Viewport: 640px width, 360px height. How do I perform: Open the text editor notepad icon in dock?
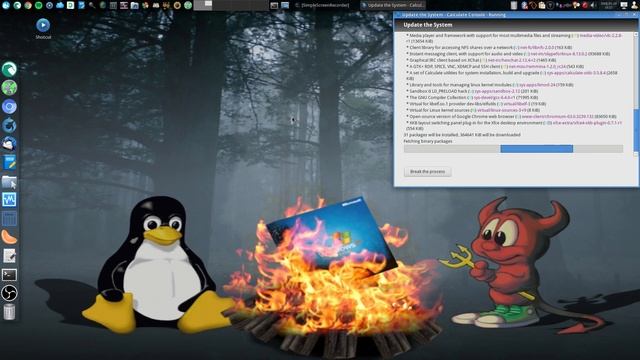pos(9,256)
